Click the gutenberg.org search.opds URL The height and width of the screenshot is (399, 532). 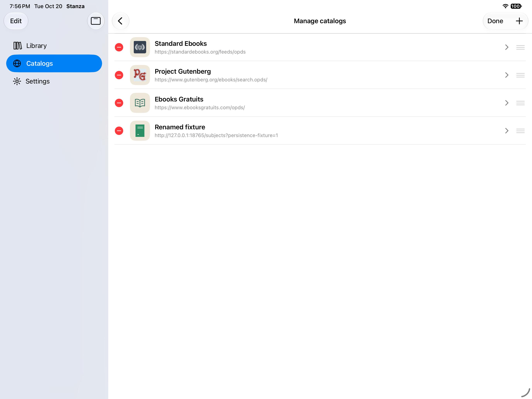(211, 80)
